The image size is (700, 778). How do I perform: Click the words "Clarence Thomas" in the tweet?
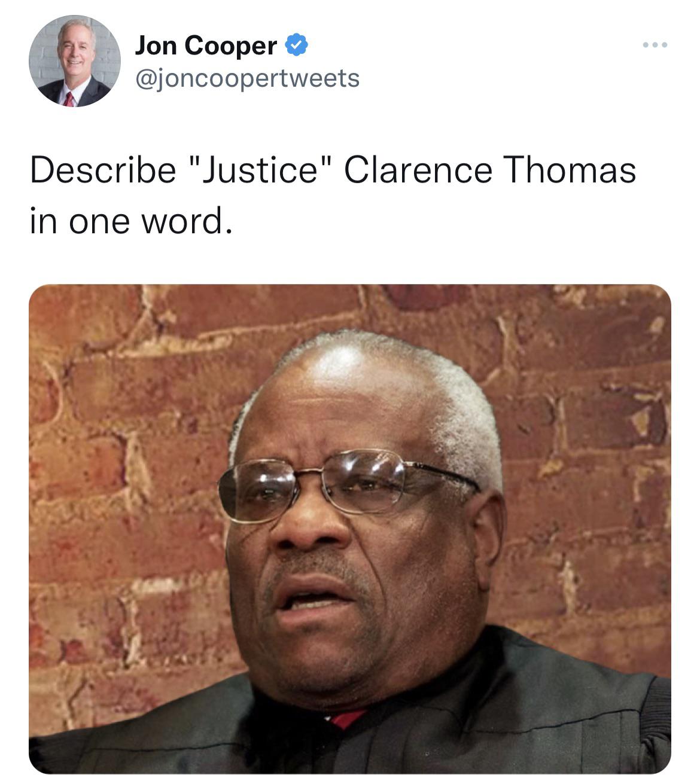(489, 170)
